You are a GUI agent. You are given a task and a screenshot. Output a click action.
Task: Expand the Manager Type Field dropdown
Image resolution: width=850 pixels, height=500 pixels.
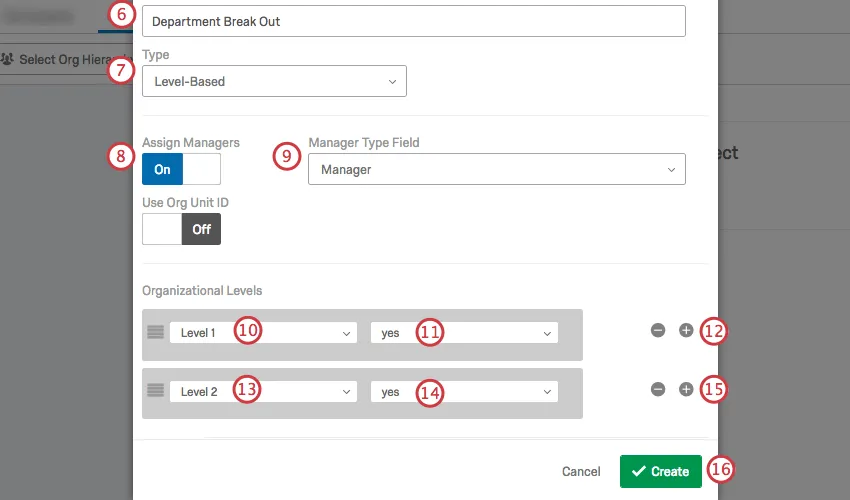point(497,170)
